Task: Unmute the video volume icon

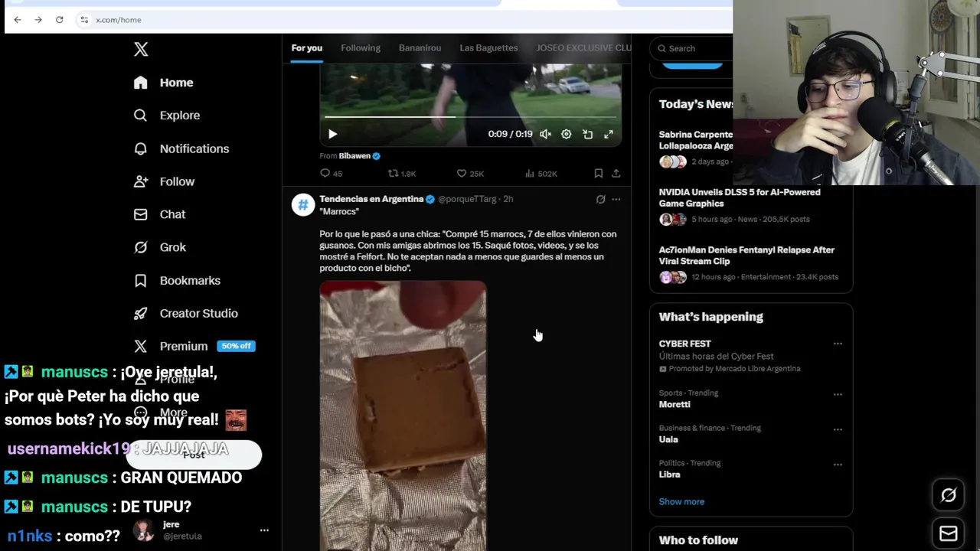Action: 545,134
